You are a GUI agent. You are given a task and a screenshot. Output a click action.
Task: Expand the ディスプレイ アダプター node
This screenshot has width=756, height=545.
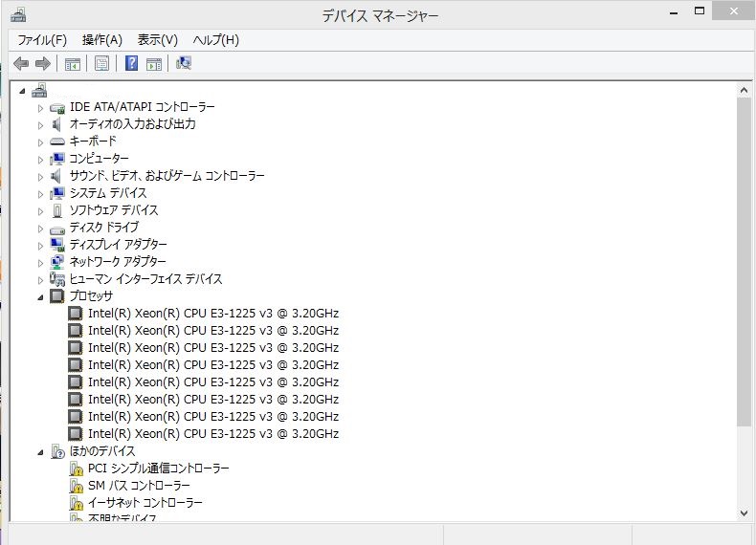(40, 246)
